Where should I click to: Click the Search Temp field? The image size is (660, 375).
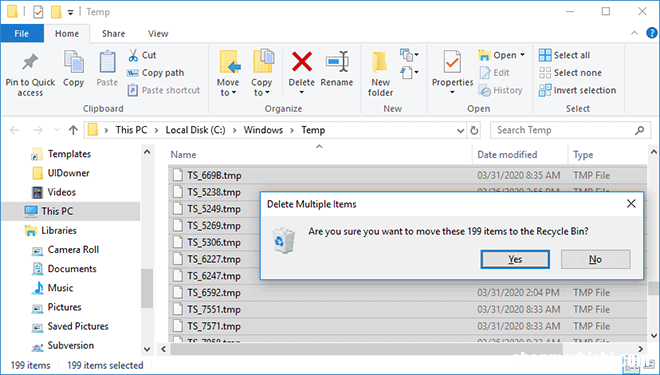570,130
